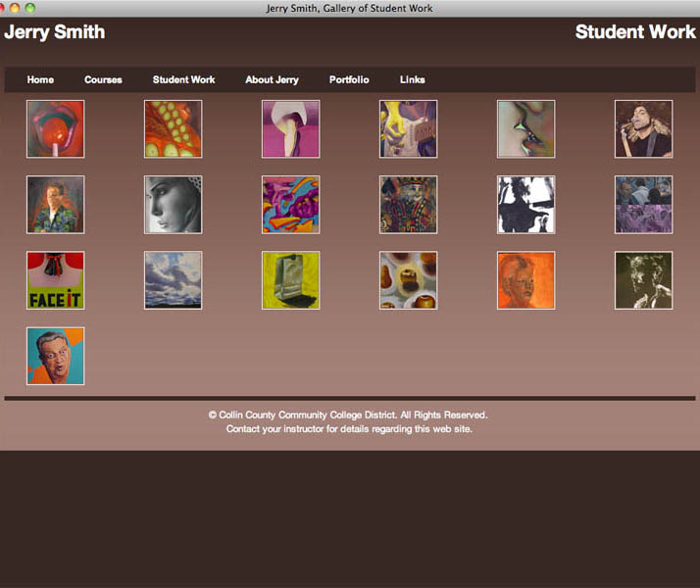Screen dimensions: 700x588
Task: Open the FACE IT poster thumbnail
Action: coord(55,280)
